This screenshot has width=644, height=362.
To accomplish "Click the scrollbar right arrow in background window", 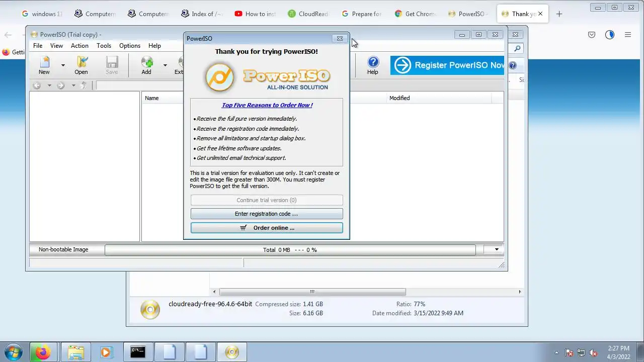I will click(520, 292).
